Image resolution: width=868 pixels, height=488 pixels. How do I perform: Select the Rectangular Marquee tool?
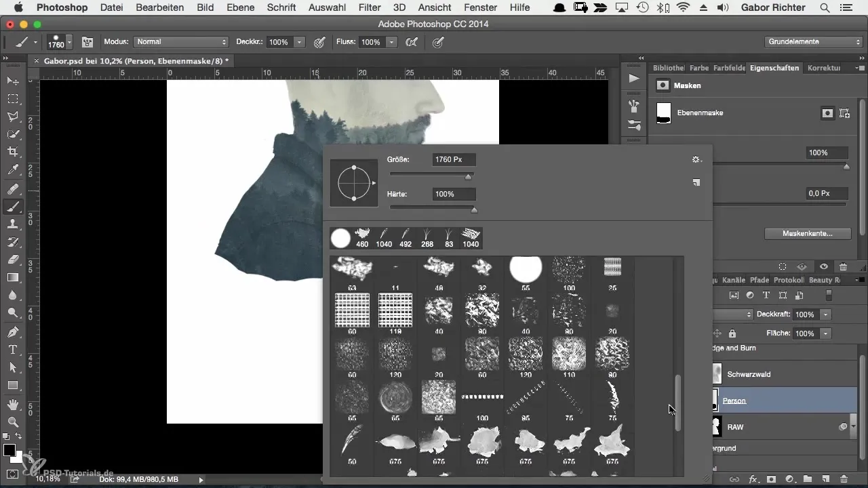pos(13,99)
